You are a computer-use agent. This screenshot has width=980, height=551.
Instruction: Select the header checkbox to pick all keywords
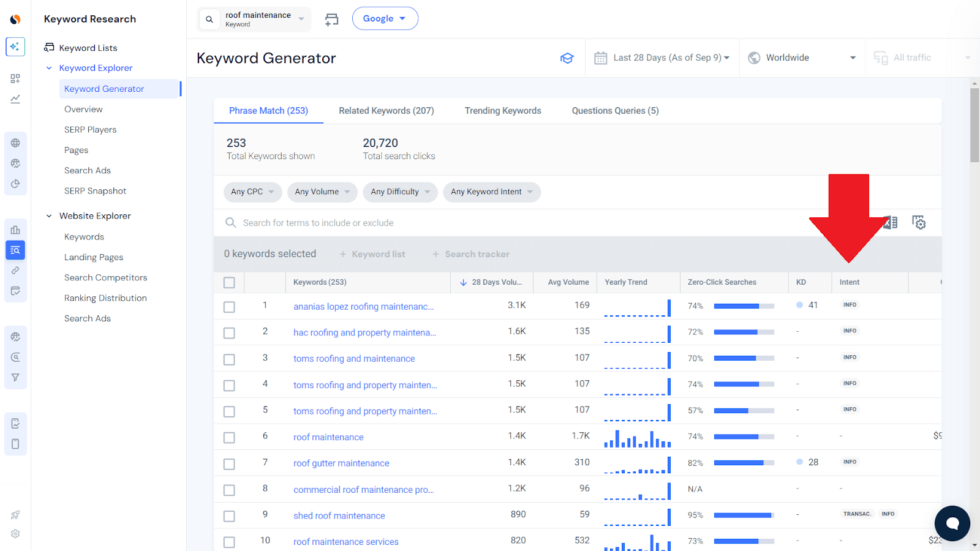(229, 282)
